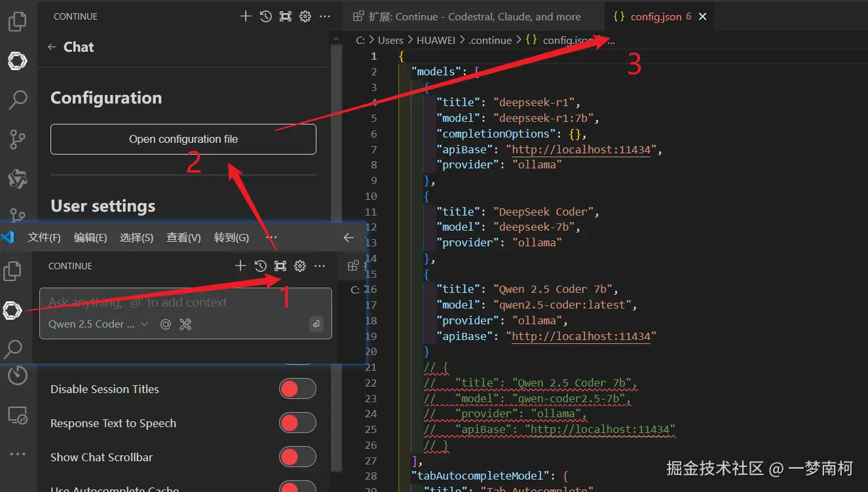Screen dimensions: 868x492
Task: Expand the Qwen 2.5 Coder model dropdown
Action: click(x=98, y=324)
